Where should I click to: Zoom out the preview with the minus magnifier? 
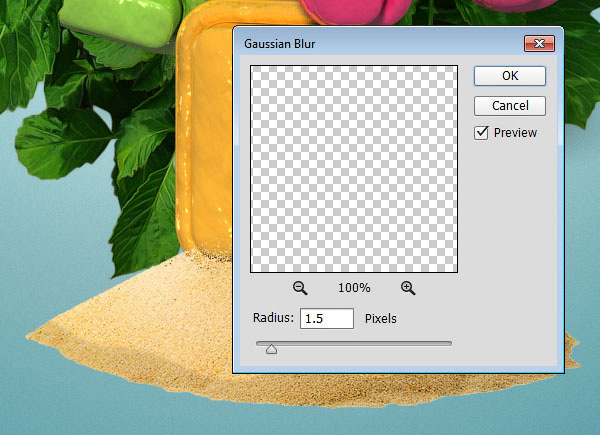300,288
